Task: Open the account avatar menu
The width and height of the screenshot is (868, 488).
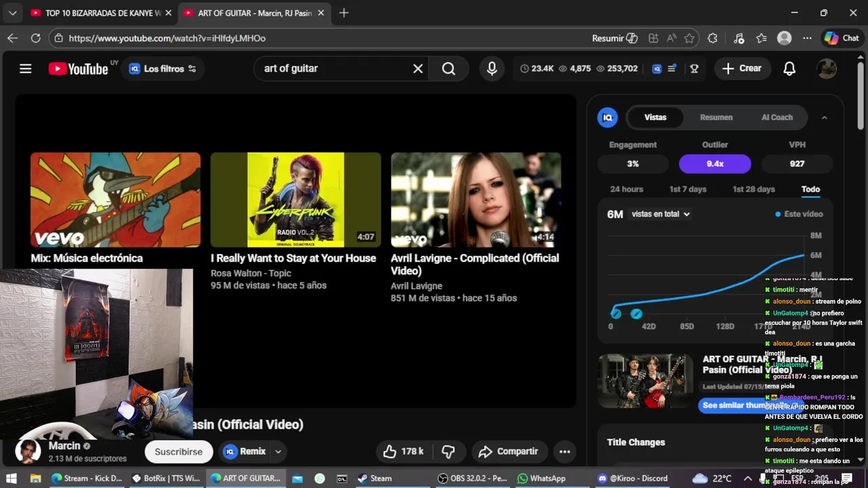Action: 826,68
